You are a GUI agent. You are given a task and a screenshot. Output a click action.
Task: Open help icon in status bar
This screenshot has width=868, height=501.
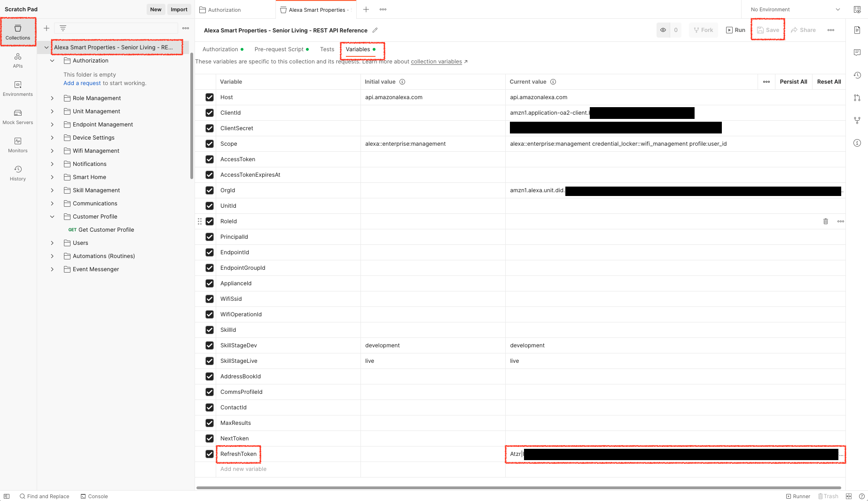(861, 496)
